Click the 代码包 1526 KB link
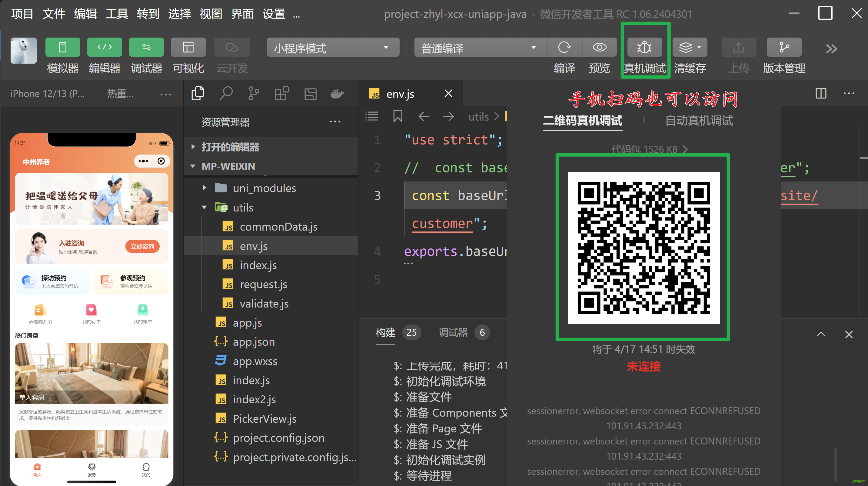 pyautogui.click(x=649, y=149)
